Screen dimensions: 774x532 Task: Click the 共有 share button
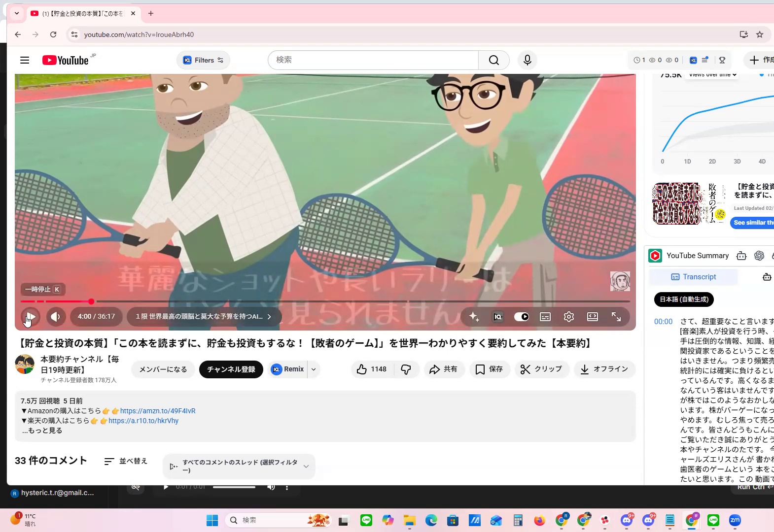point(444,369)
